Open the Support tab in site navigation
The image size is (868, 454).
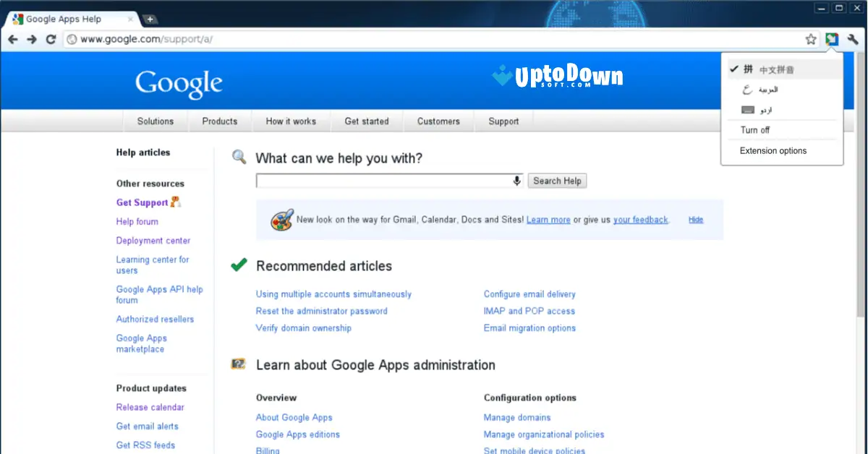click(503, 121)
